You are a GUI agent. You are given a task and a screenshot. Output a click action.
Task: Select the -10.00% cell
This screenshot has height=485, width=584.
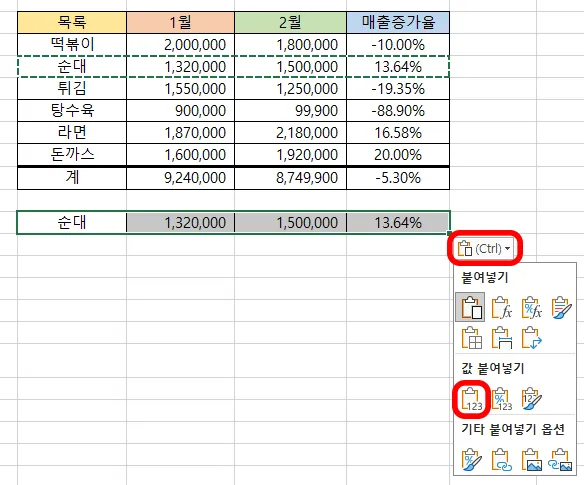point(398,45)
